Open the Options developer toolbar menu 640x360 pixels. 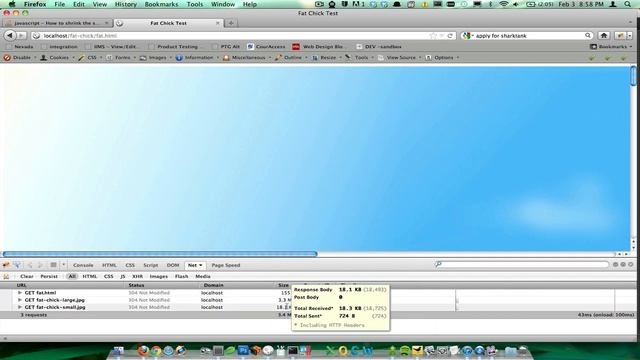point(444,58)
